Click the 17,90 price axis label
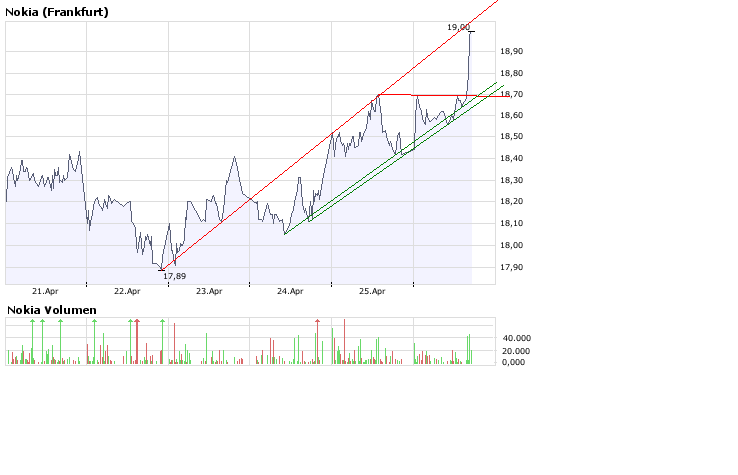 (512, 267)
